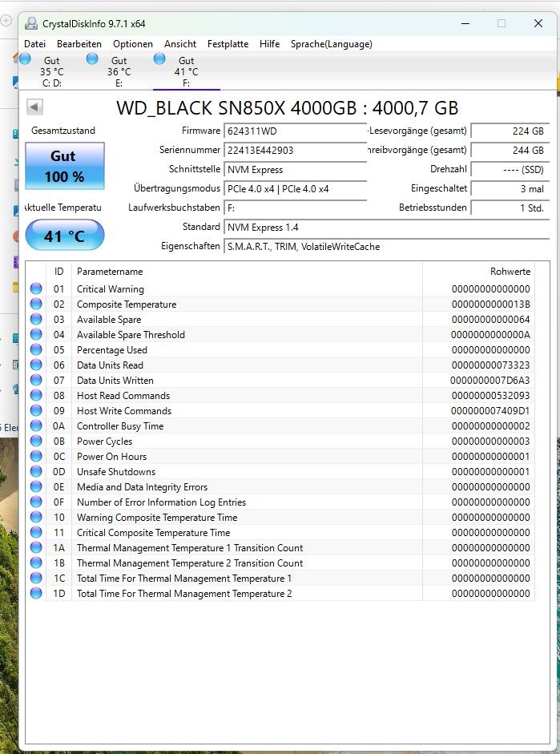
Task: Click the Standard field NVM Express 1.4
Action: point(386,227)
